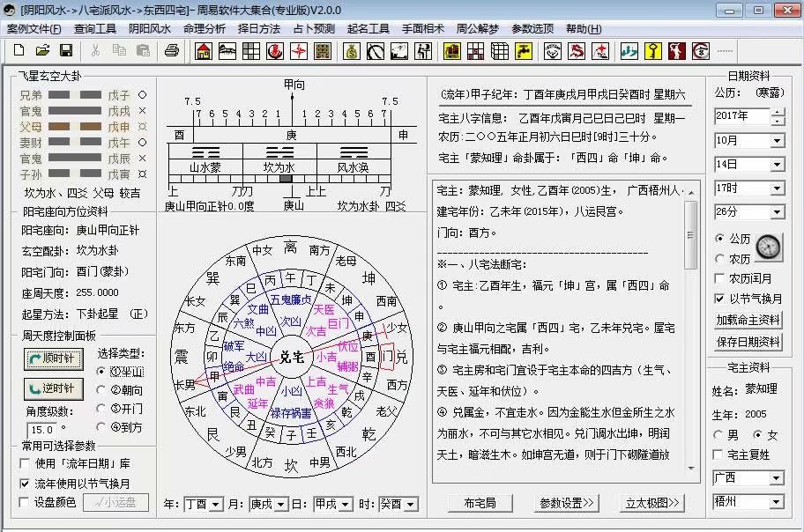Click the 顺时针 clockwise button

(55, 358)
